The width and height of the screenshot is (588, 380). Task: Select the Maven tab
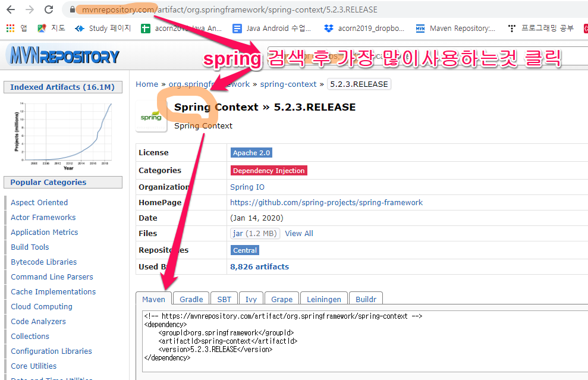point(154,299)
